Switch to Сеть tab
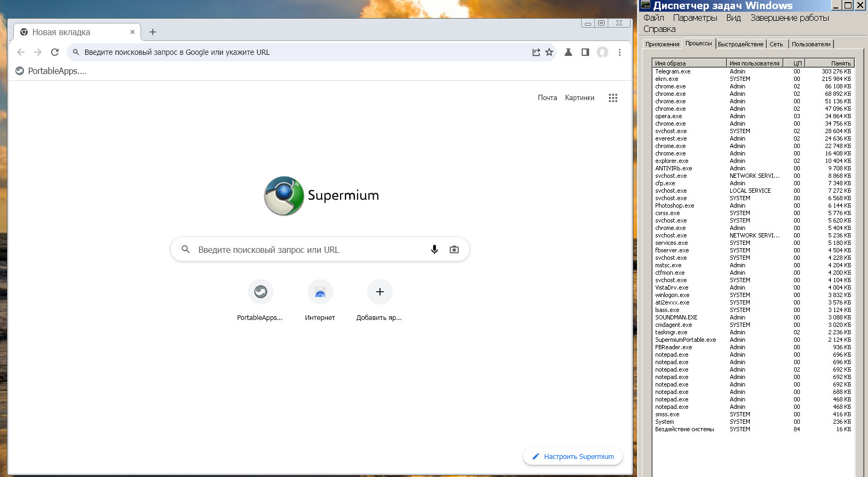This screenshot has height=477, width=868. click(x=776, y=44)
